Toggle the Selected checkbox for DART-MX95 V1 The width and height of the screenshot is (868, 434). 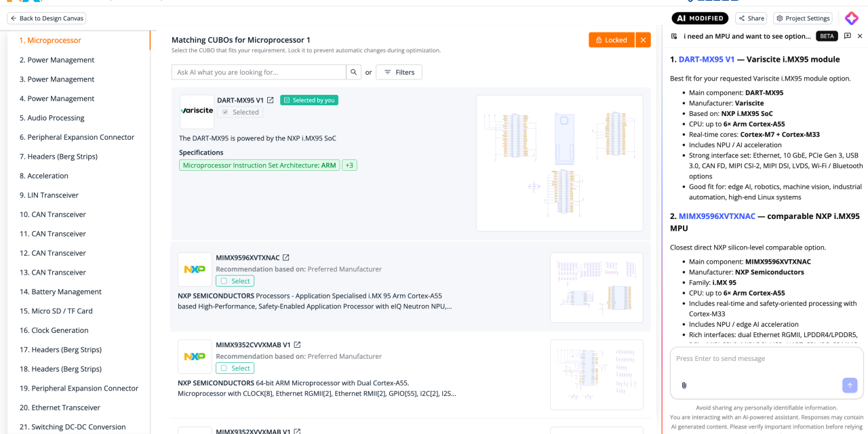pyautogui.click(x=240, y=113)
